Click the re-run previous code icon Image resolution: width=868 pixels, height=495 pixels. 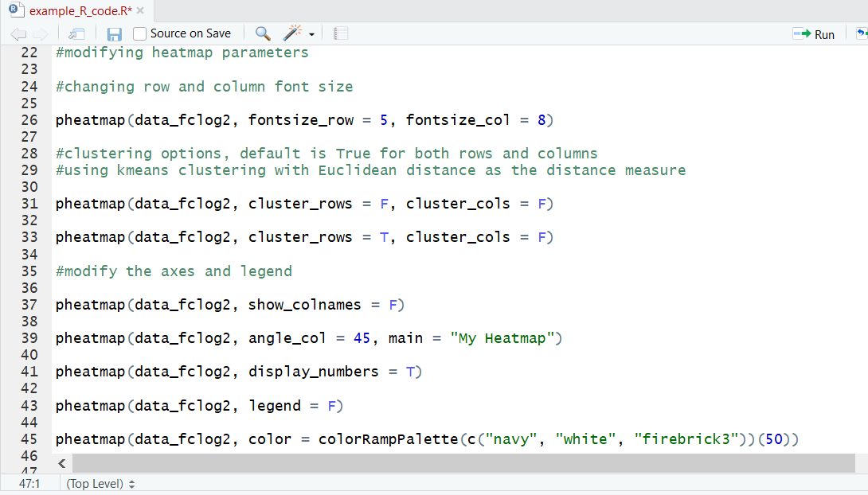coord(861,33)
